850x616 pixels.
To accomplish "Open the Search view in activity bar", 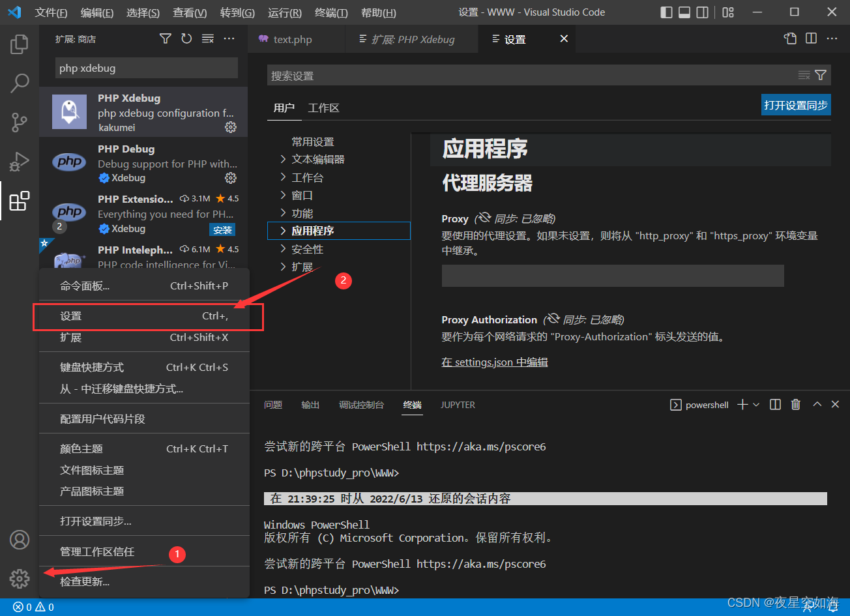I will (x=20, y=83).
